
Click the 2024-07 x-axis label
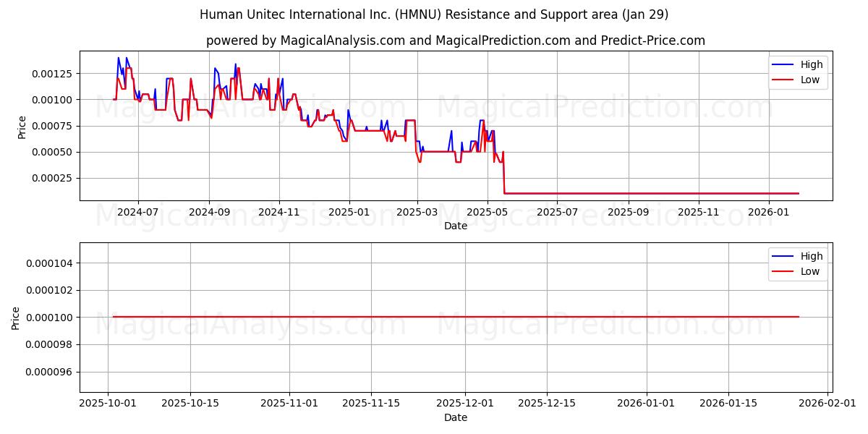pos(137,213)
